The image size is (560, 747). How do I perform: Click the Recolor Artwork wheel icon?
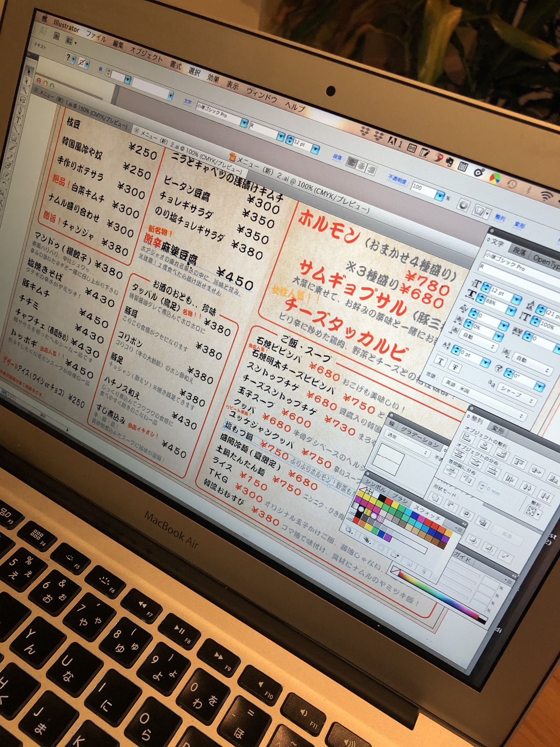[x=463, y=205]
